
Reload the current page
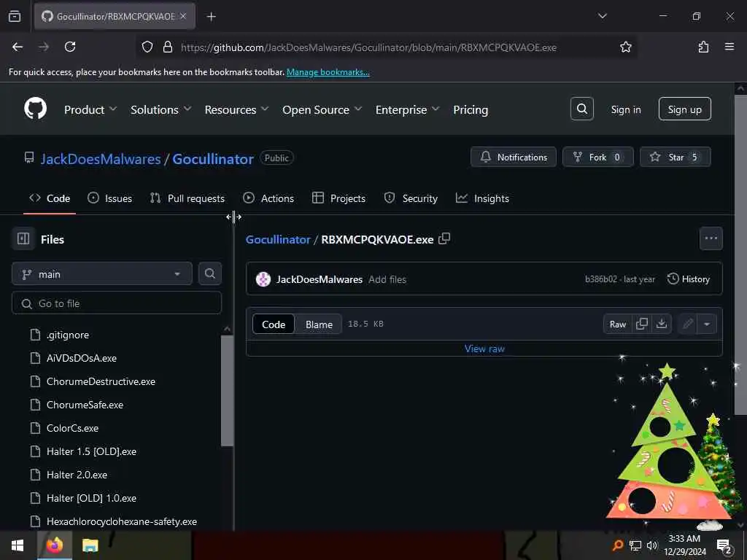point(70,47)
